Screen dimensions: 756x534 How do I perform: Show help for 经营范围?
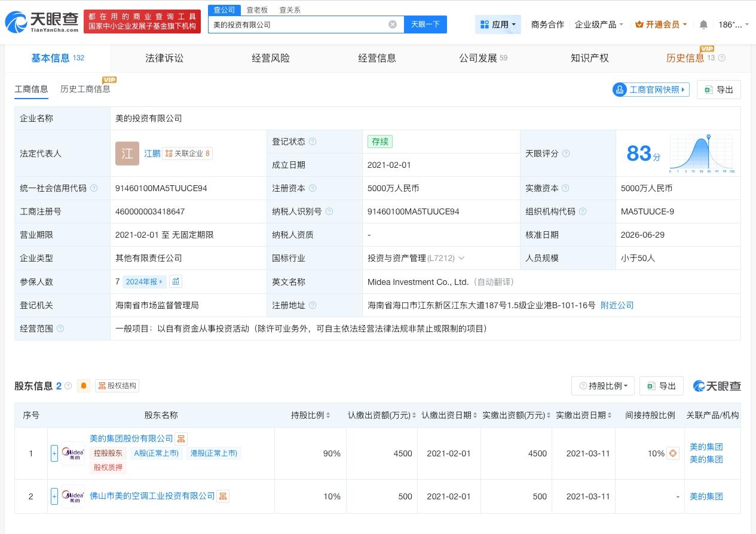[60, 329]
